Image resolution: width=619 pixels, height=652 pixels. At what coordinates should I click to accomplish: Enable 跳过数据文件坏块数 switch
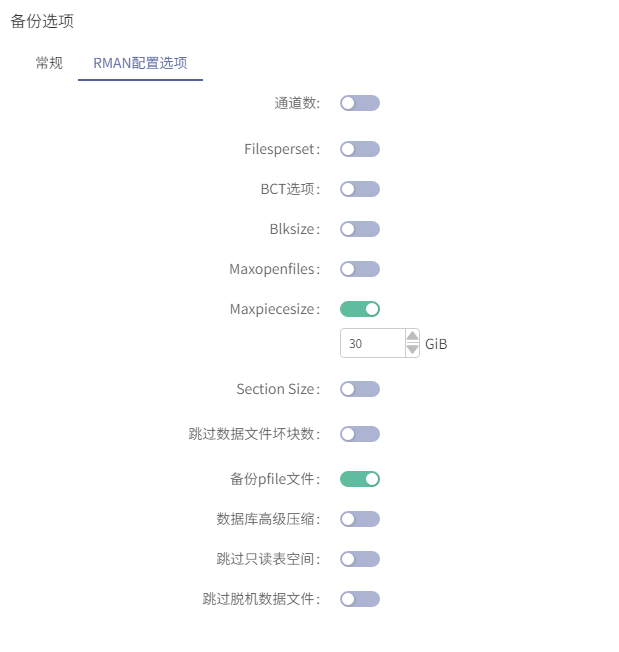pos(360,434)
